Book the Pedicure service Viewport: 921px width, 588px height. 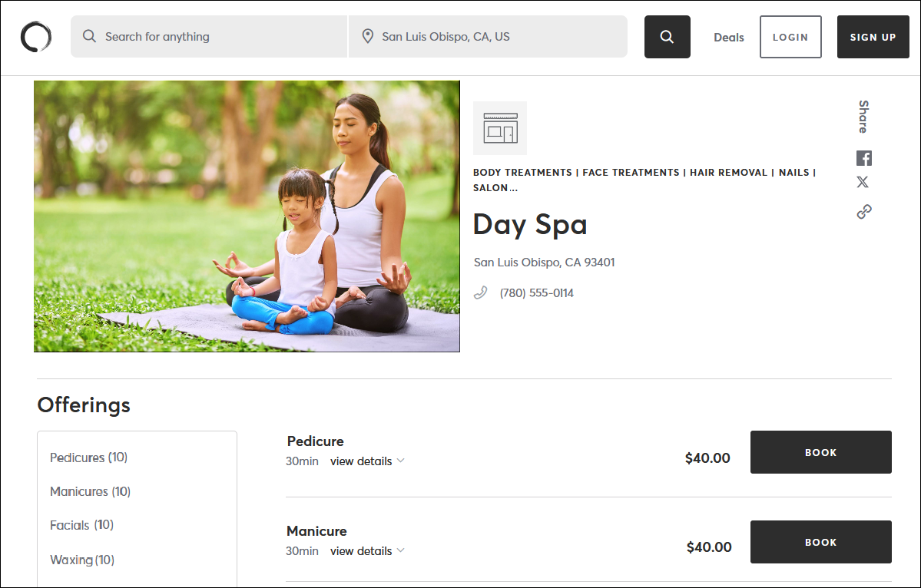pos(820,452)
